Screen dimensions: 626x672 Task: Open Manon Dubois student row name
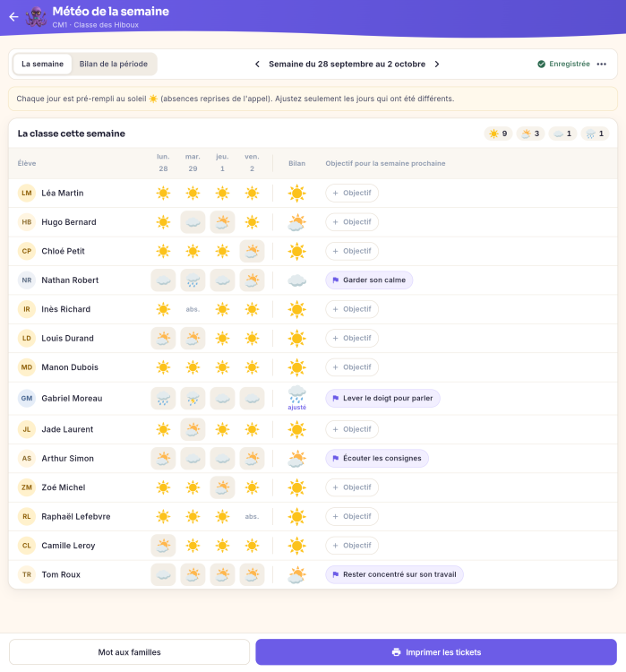coord(70,367)
